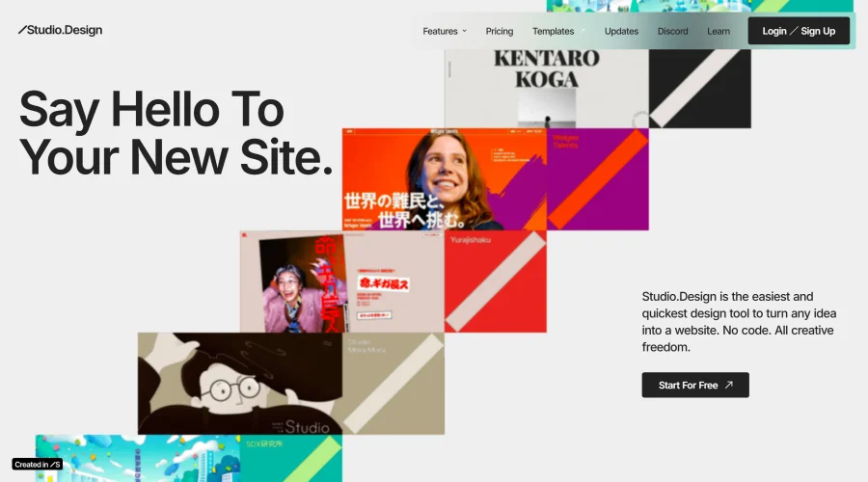Select the purple Welgee Talents tile
The image size is (868, 482).
(598, 179)
